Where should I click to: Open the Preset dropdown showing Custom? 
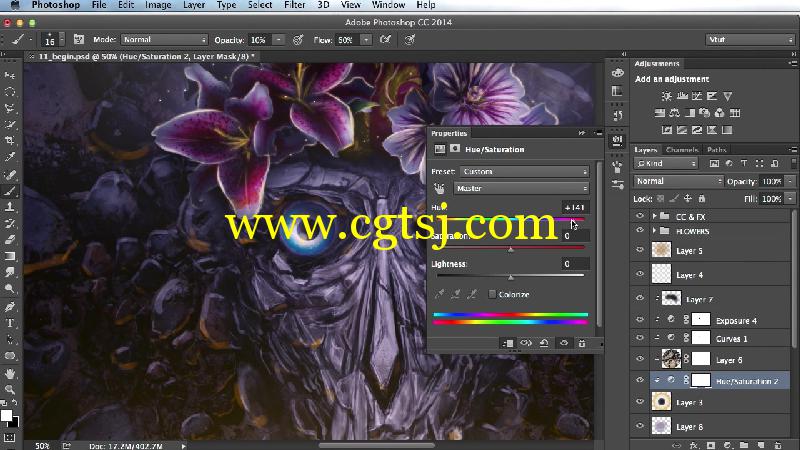524,171
